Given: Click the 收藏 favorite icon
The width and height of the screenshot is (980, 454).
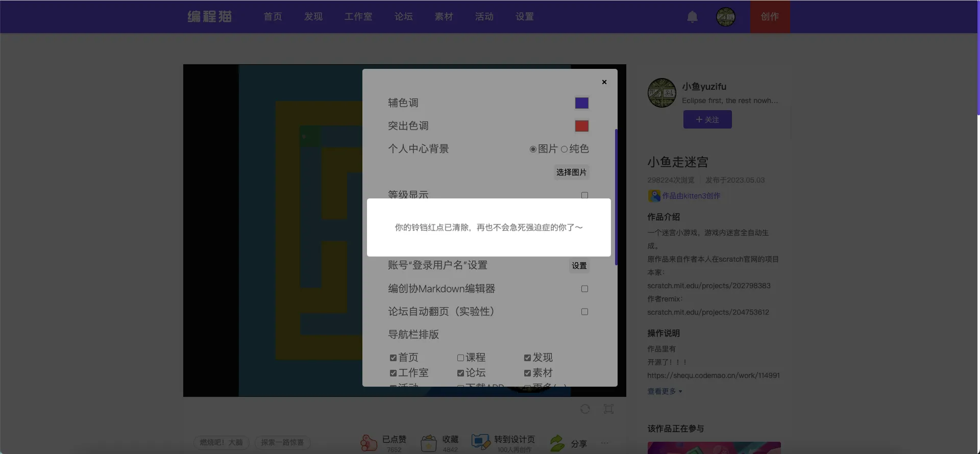Looking at the screenshot, I should pos(429,443).
